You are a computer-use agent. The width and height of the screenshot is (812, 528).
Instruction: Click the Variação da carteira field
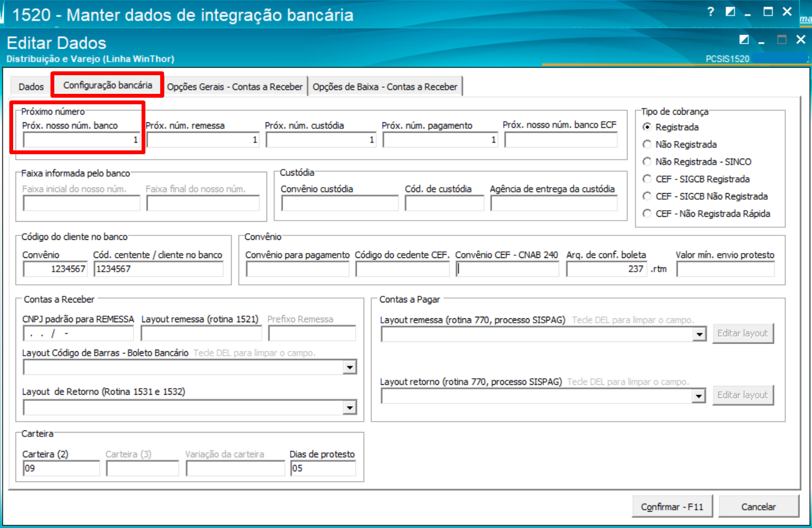(235, 468)
